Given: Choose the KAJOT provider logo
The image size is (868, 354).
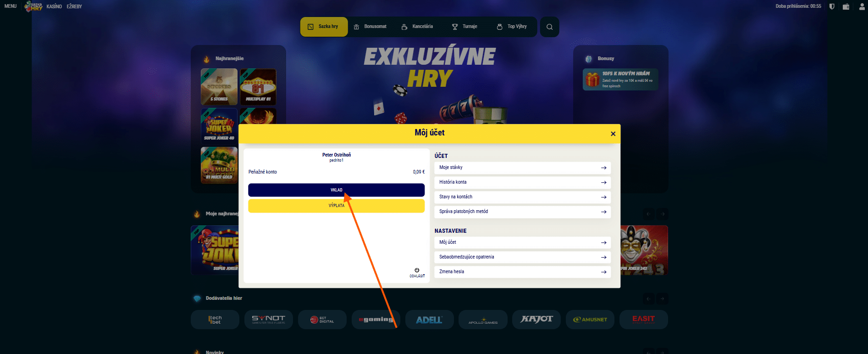Looking at the screenshot, I should click(536, 320).
